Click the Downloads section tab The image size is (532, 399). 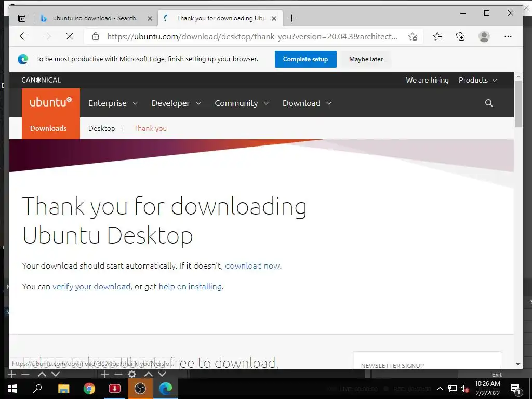[x=48, y=128]
